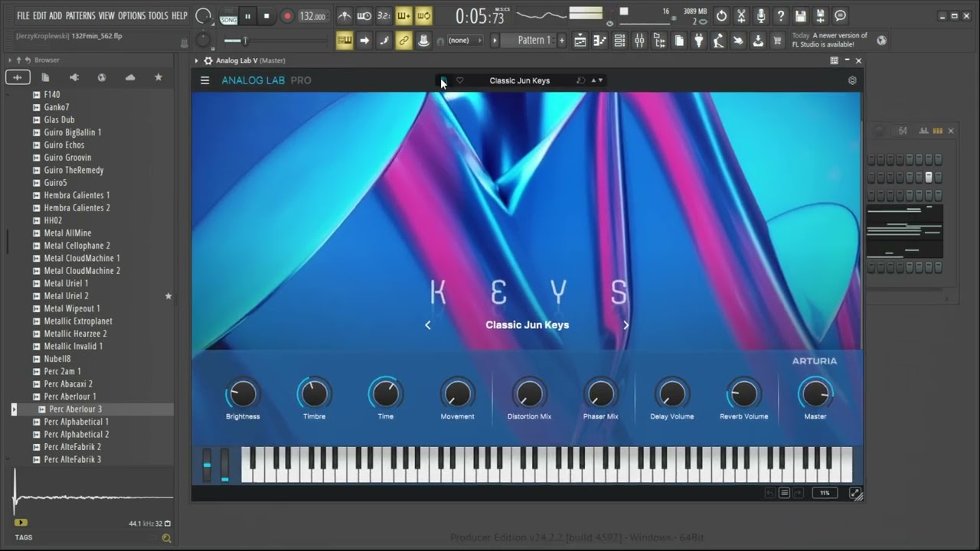Image resolution: width=980 pixels, height=551 pixels.
Task: Go to previous preset with left chevron
Action: point(428,325)
